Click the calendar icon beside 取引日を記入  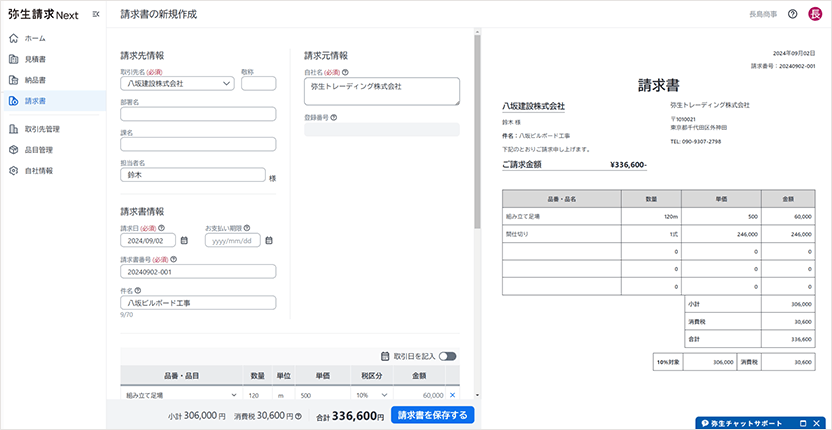click(x=386, y=356)
